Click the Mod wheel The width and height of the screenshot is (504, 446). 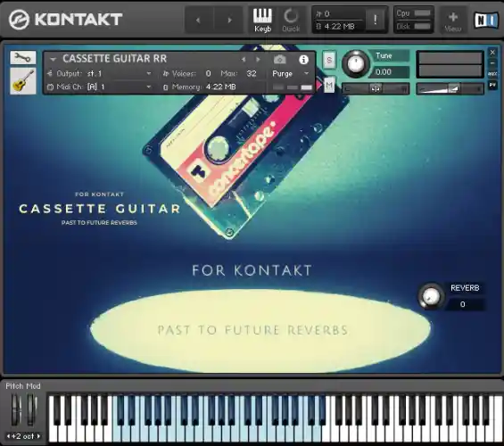(31, 410)
